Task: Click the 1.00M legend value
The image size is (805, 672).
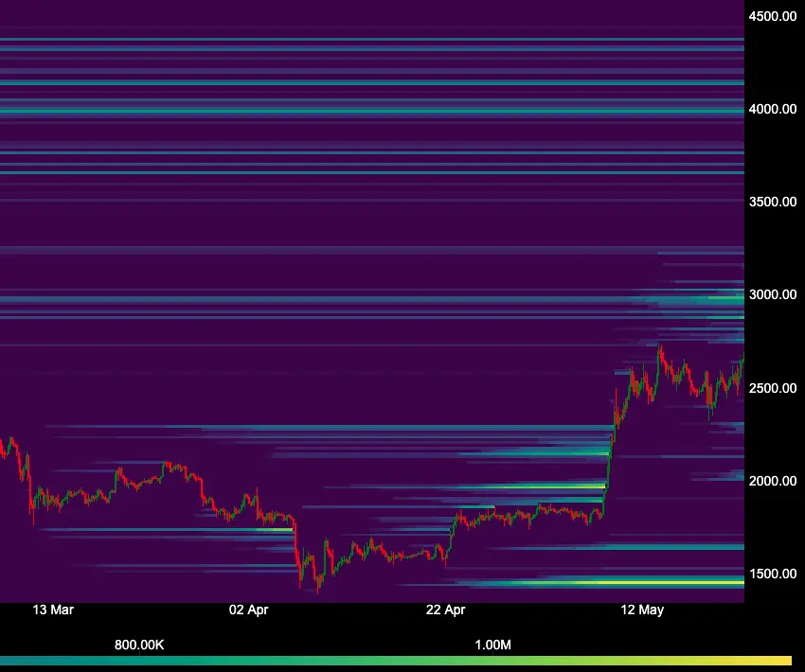Action: coord(492,645)
